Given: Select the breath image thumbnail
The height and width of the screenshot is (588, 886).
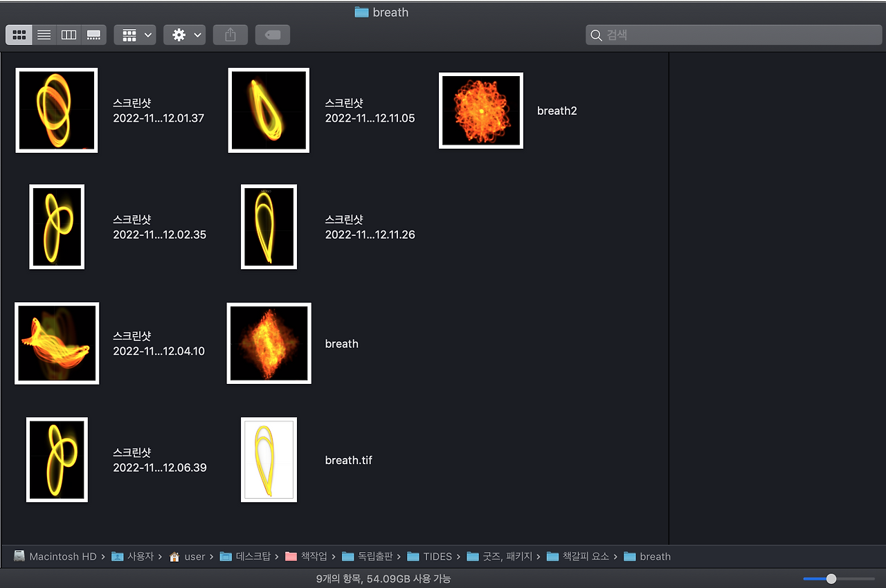Looking at the screenshot, I should (269, 343).
